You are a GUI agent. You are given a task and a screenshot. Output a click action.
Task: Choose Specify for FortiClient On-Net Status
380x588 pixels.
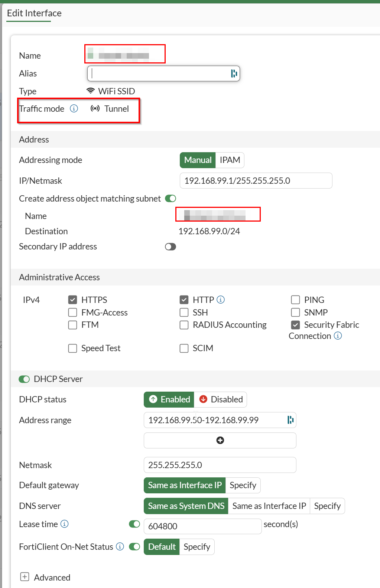point(197,547)
